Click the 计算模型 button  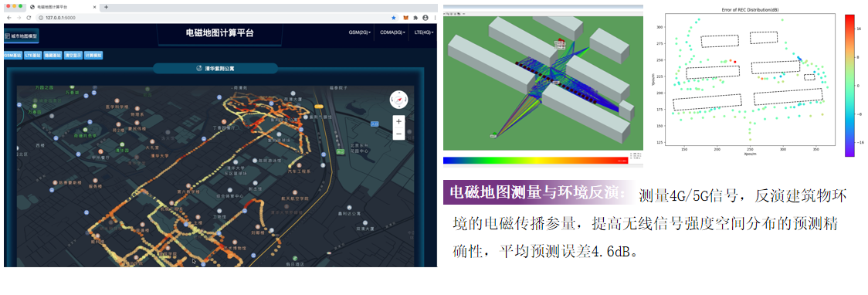[x=93, y=56]
